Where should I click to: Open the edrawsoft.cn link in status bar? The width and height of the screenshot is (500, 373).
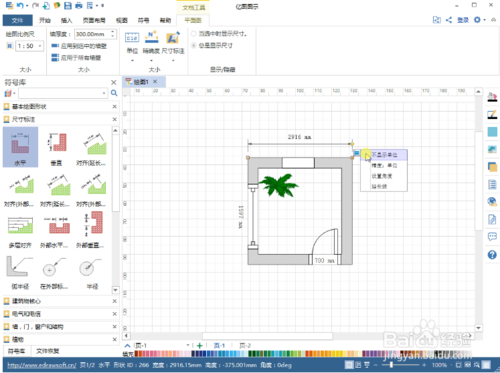point(42,365)
